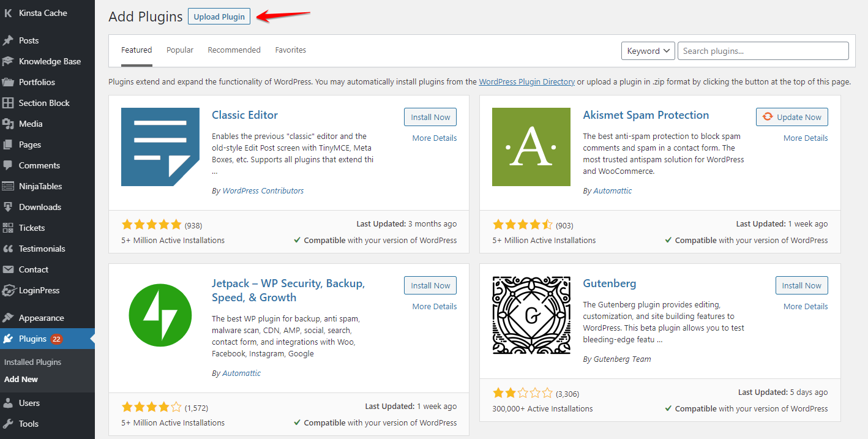
Task: Open More Details for Akismet
Action: pos(806,138)
